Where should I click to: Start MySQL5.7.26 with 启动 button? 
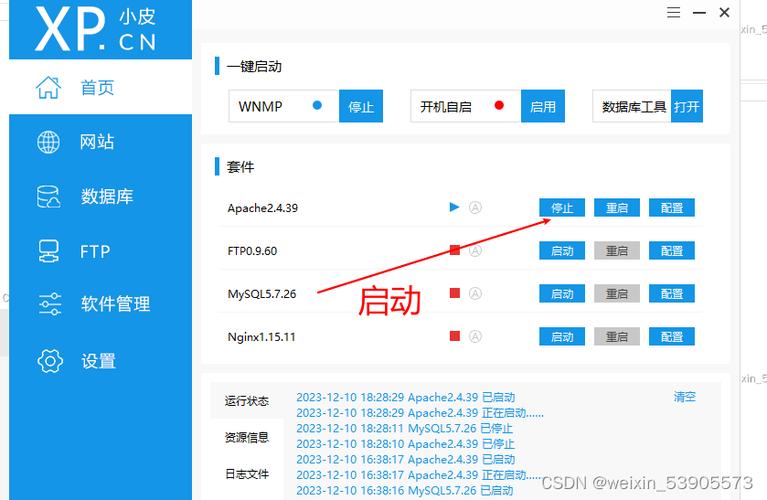(x=562, y=294)
